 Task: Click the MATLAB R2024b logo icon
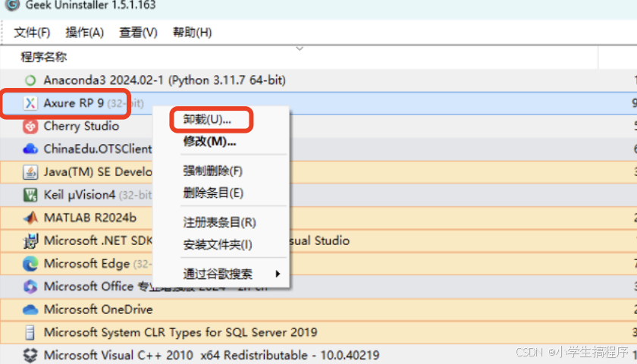pyautogui.click(x=30, y=218)
